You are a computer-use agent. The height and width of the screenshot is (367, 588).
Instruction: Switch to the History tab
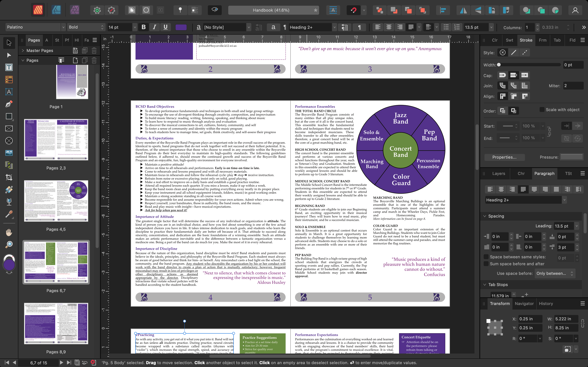(x=546, y=304)
